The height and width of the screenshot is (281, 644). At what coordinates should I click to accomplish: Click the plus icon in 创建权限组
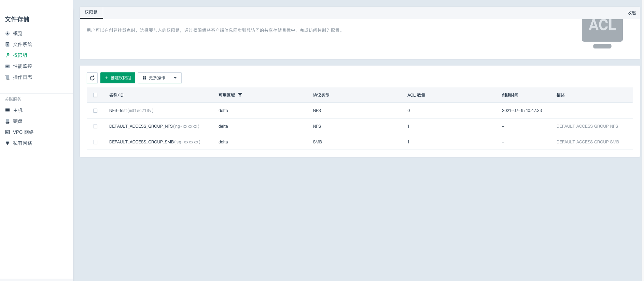[x=107, y=78]
